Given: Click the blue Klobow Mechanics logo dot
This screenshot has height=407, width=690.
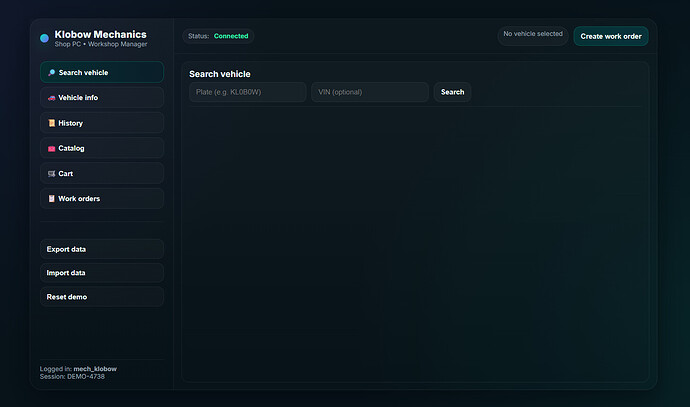Looking at the screenshot, I should tap(44, 38).
